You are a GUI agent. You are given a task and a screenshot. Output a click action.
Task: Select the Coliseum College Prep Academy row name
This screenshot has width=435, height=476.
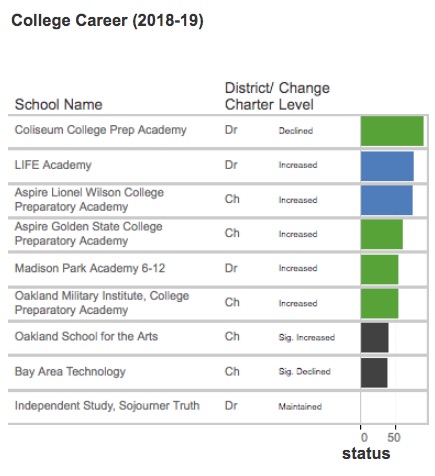click(100, 130)
